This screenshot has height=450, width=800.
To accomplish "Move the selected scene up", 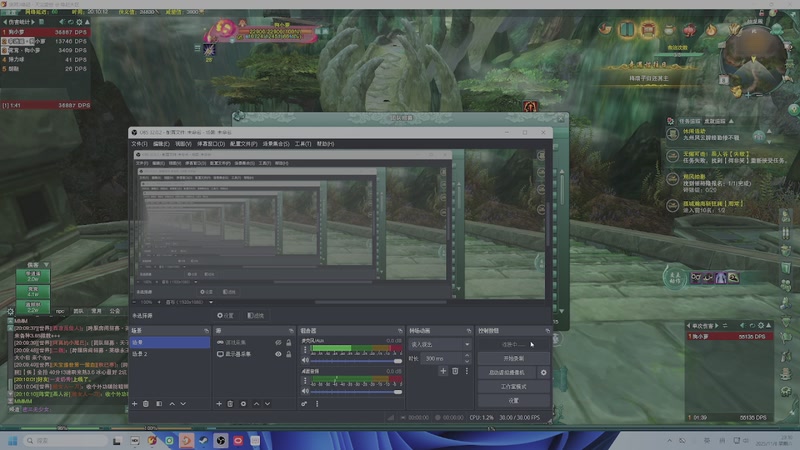I will click(x=172, y=404).
